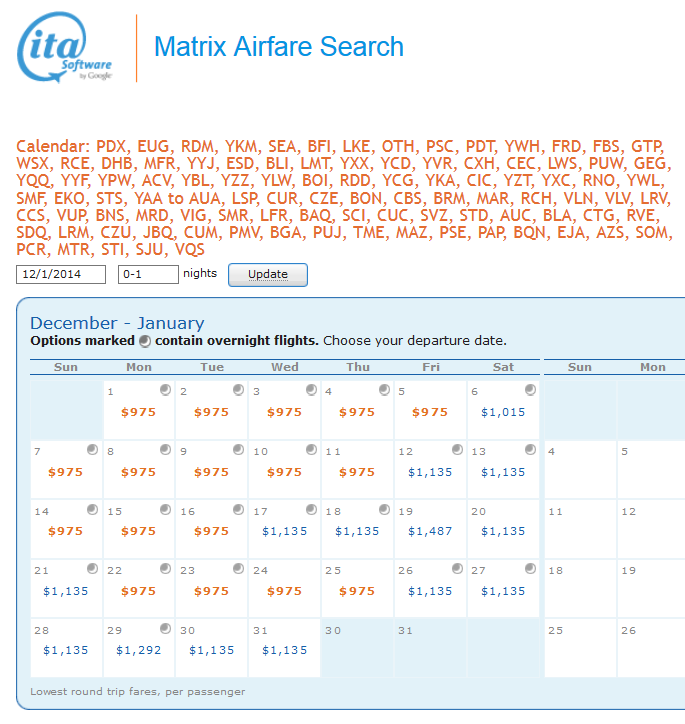Image resolution: width=685 pixels, height=724 pixels.
Task: Select the $1,135 fare on December 31
Action: point(284,650)
